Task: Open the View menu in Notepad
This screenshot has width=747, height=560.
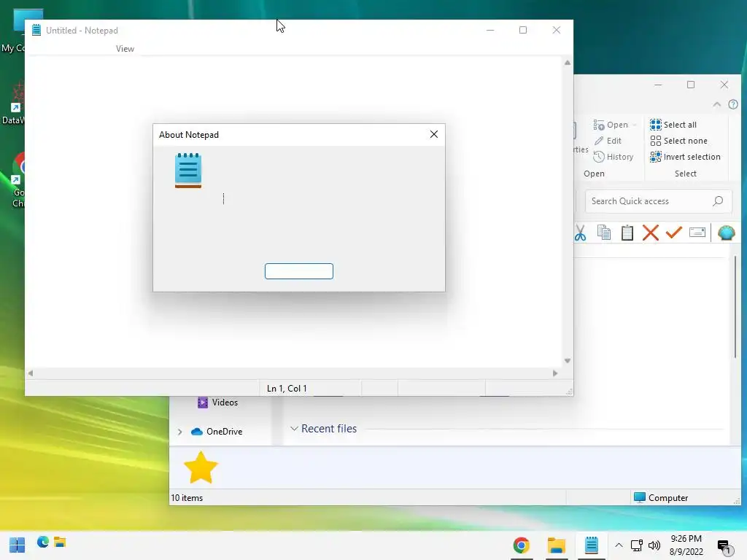Action: (125, 49)
